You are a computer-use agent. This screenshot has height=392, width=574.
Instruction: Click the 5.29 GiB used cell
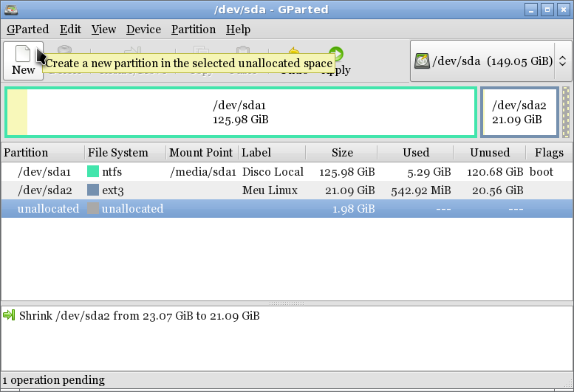click(429, 172)
